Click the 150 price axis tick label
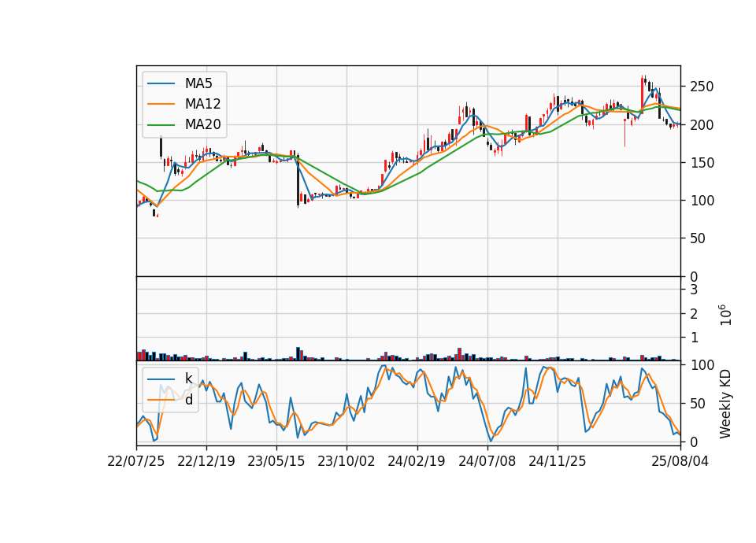Screen dimensions: 756x543 (x=702, y=163)
